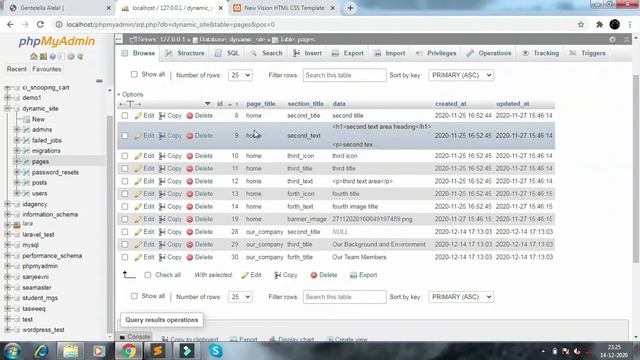Viewport: 640px width, 360px height.
Task: Click bottom Filter rows search field
Action: pos(344,297)
